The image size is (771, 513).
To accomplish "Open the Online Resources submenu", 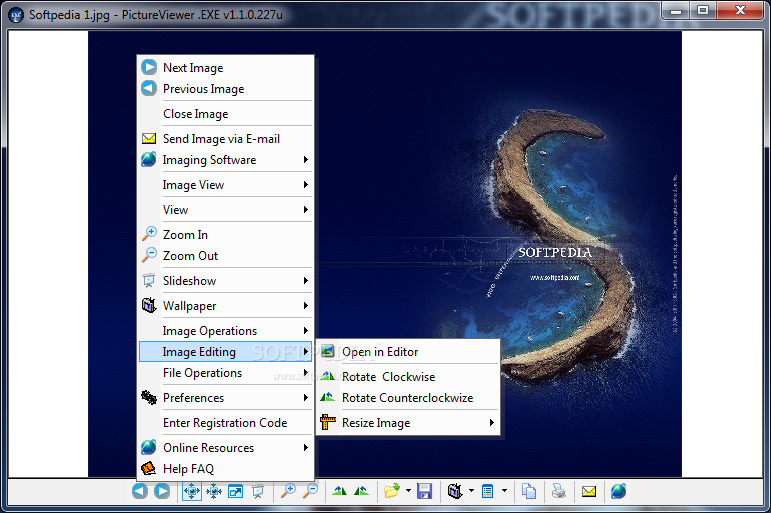I will pyautogui.click(x=226, y=448).
